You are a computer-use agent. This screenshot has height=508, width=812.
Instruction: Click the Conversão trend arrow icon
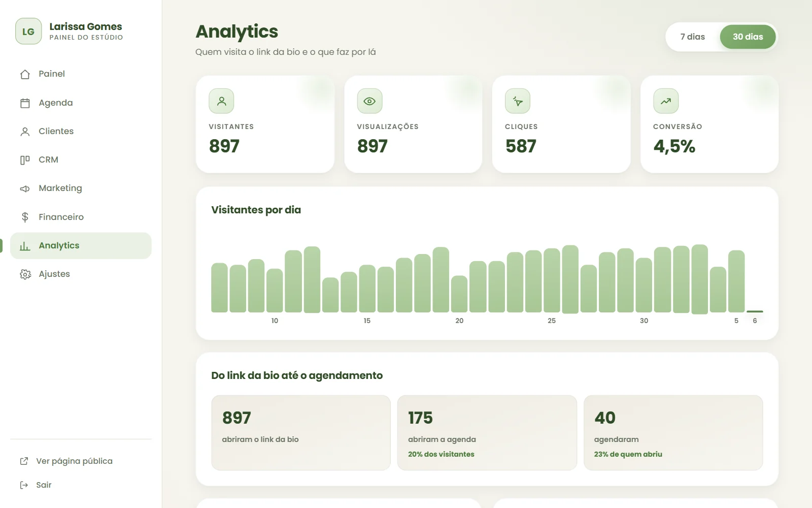666,101
